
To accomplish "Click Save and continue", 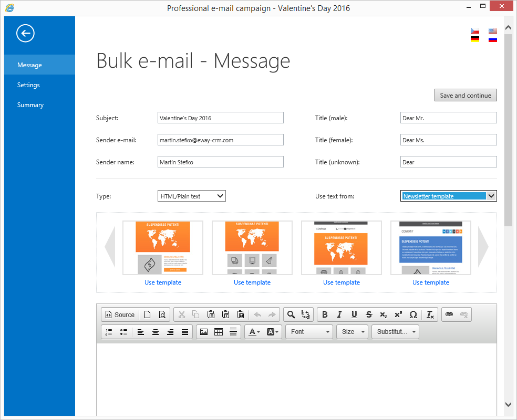I will pos(466,95).
